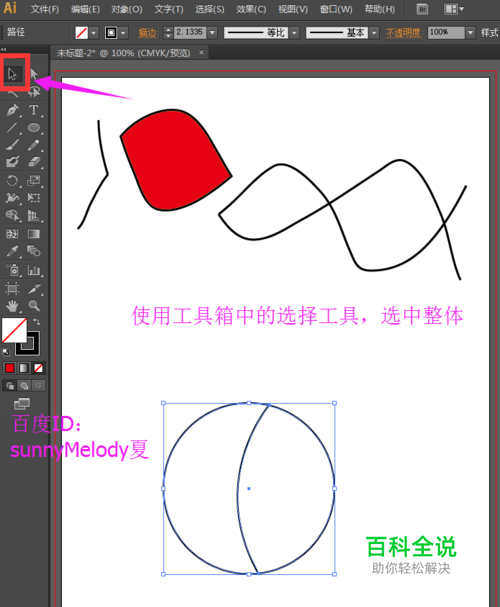Select the Ellipse tool
Viewport: 500px width, 607px height.
(34, 127)
